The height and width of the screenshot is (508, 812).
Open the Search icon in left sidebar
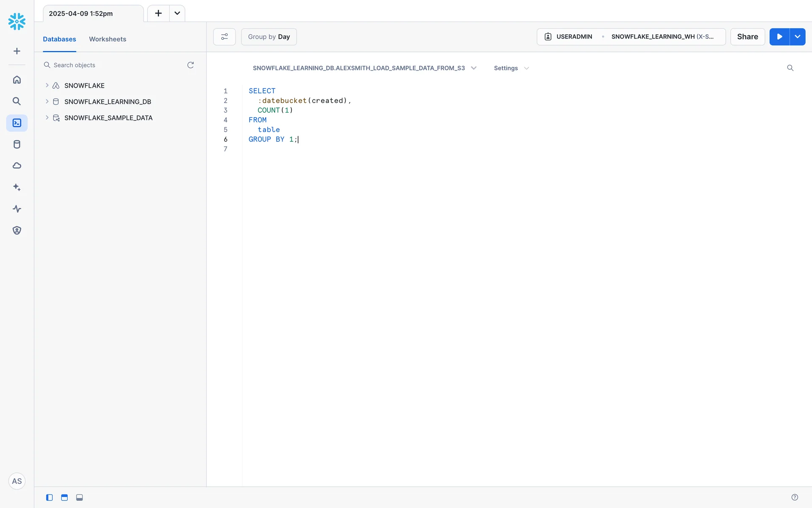[17, 101]
